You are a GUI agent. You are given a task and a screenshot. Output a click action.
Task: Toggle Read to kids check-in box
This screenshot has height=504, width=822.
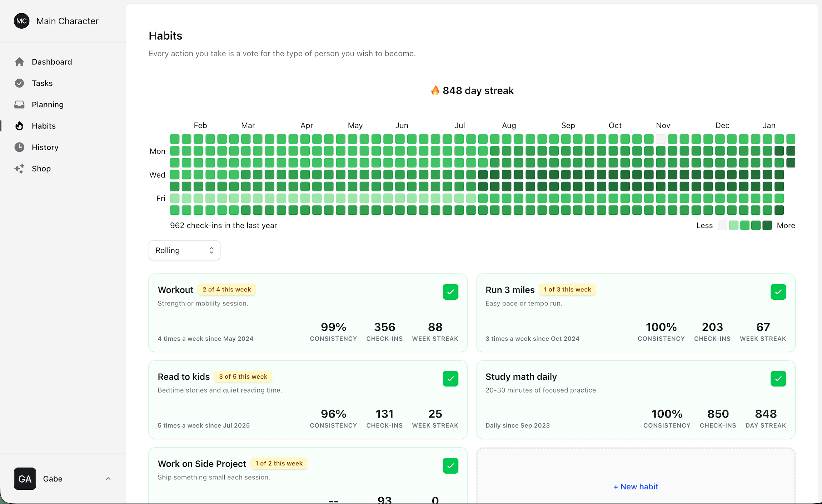pyautogui.click(x=450, y=379)
